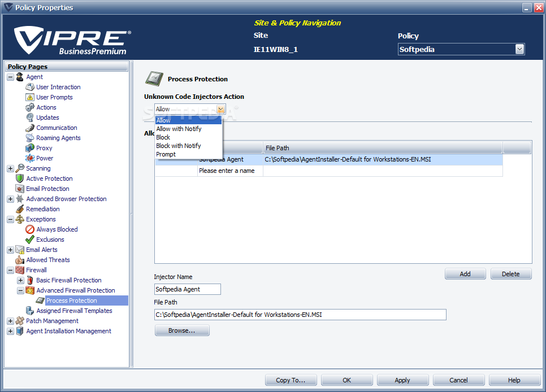Click the Communication icon
546x392 pixels.
tap(30, 128)
